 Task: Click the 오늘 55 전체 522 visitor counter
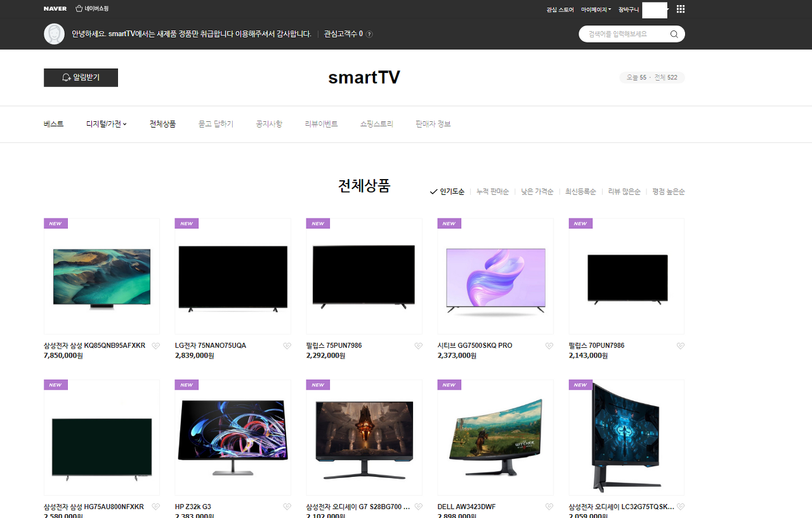(652, 77)
